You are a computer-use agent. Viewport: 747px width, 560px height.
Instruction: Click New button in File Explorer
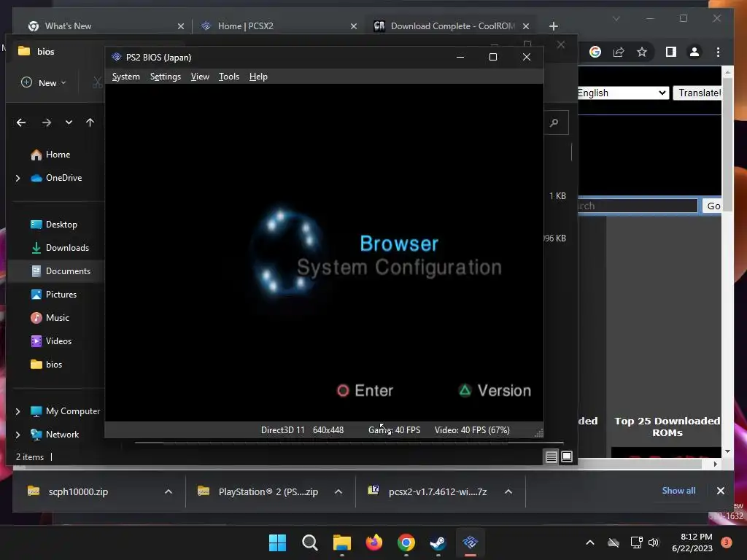click(x=44, y=83)
